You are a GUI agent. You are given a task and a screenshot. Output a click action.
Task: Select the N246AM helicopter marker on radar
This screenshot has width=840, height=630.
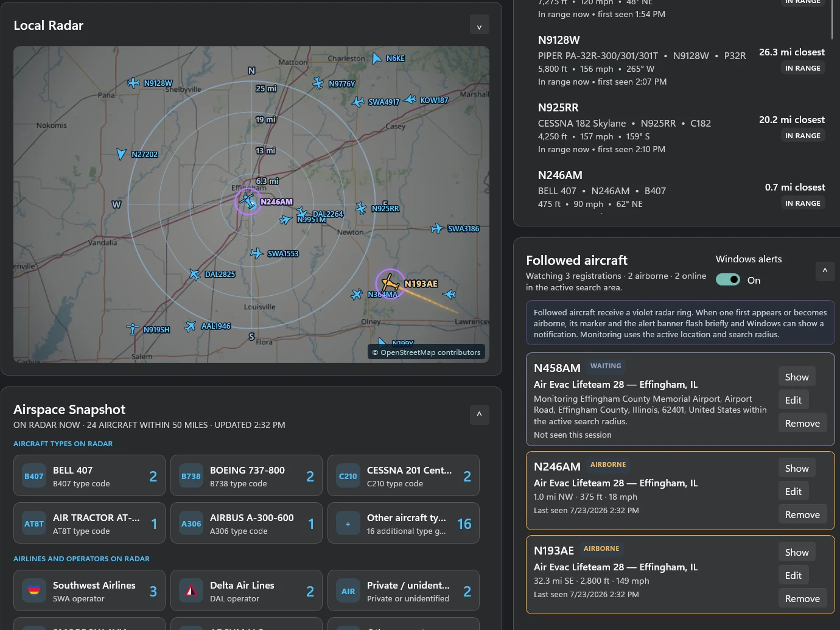coord(248,201)
